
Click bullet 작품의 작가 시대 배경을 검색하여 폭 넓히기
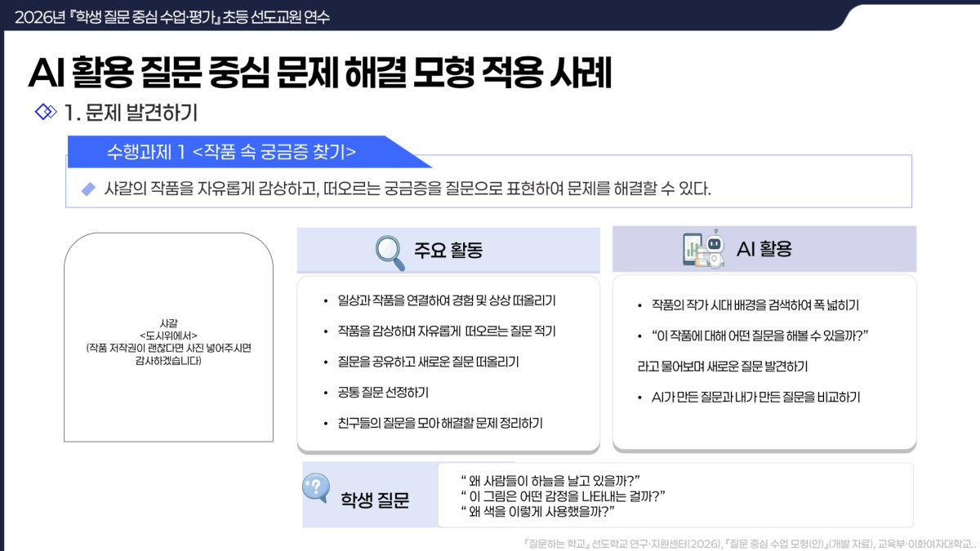[x=748, y=305]
